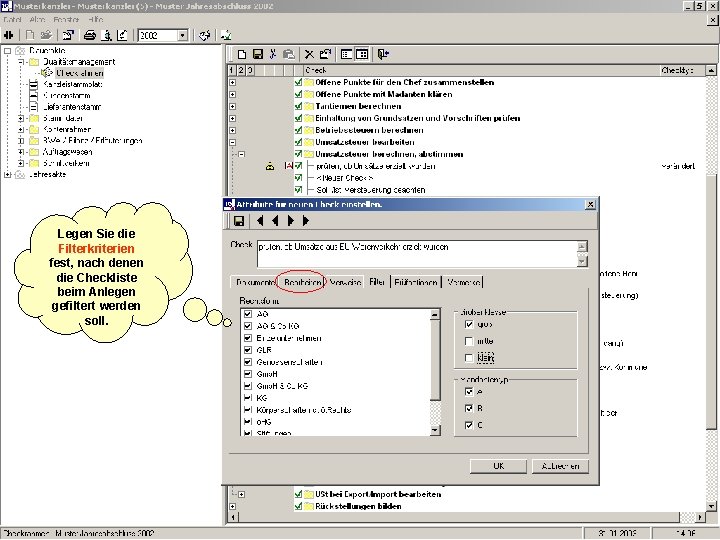Click the Check column header

pyautogui.click(x=480, y=70)
